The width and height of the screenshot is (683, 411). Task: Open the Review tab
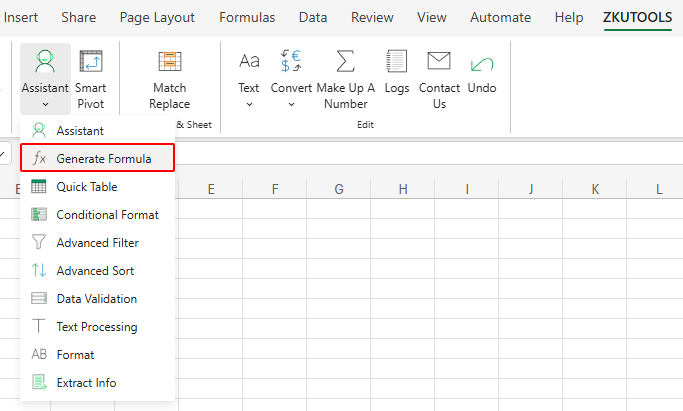click(x=372, y=17)
